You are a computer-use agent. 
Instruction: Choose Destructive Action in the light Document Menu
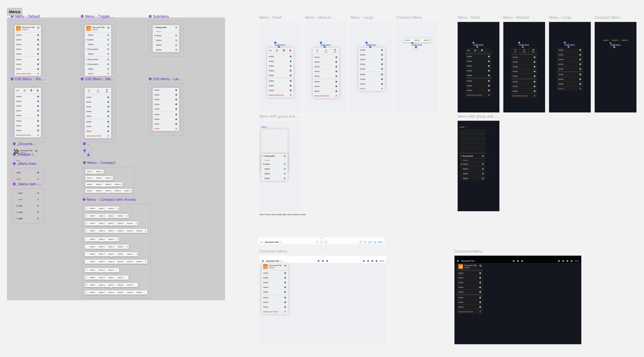tap(271, 311)
